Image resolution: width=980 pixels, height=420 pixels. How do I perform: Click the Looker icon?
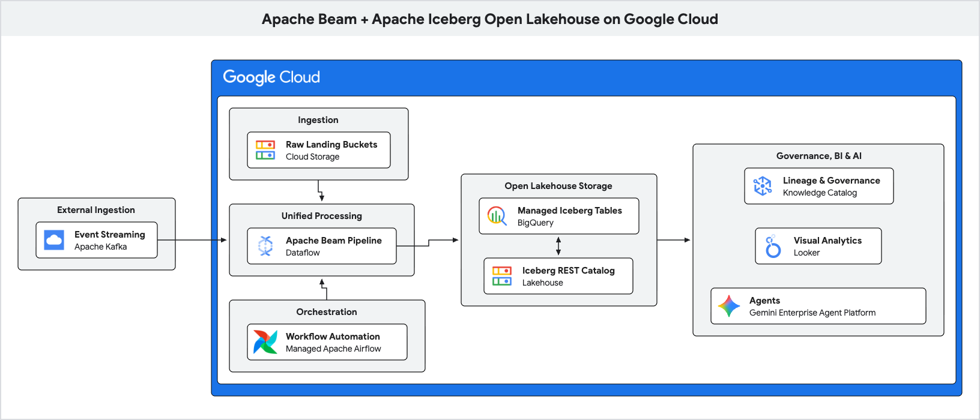pos(773,246)
